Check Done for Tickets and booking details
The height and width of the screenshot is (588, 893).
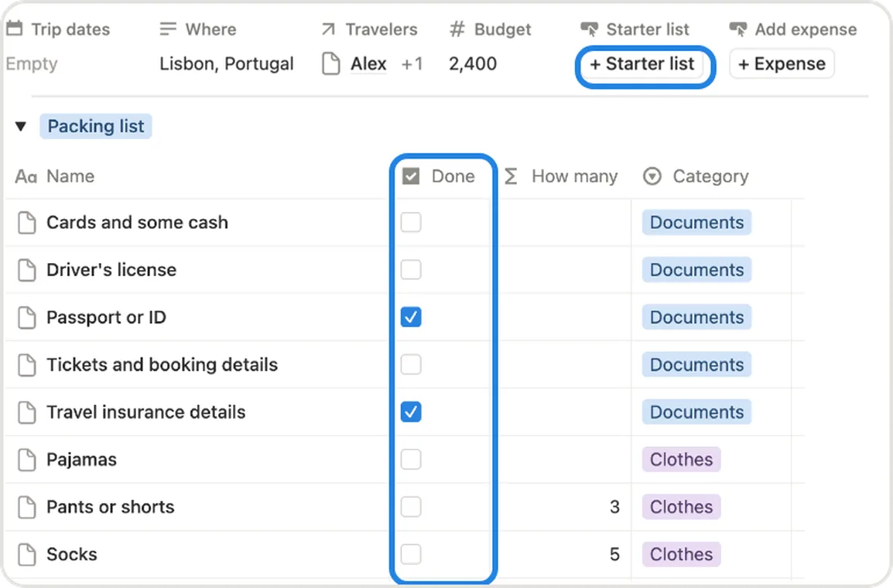point(411,365)
